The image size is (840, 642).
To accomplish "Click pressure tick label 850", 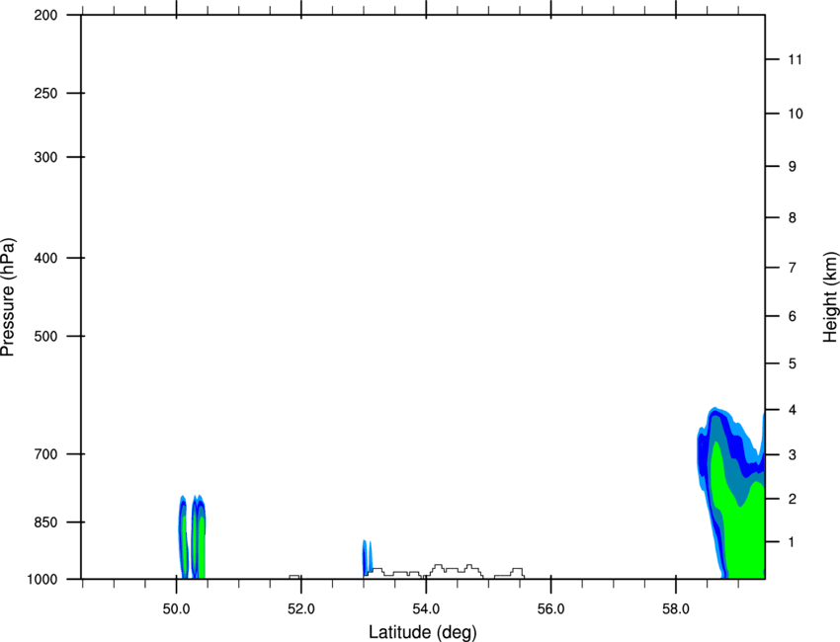I will (45, 522).
